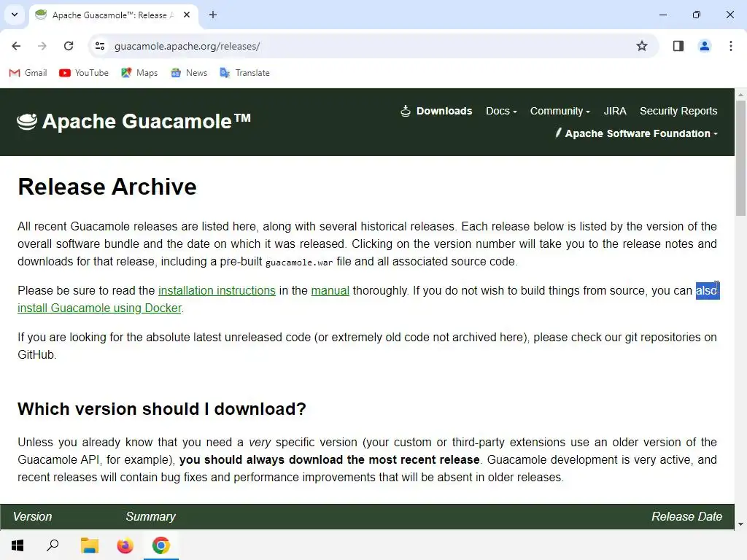The height and width of the screenshot is (560, 747).
Task: Open Windows taskbar search
Action: 53,545
